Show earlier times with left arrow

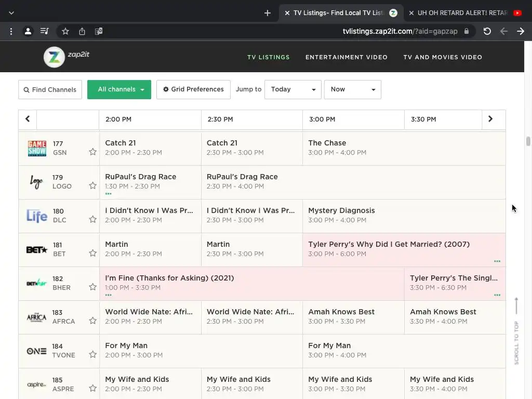pos(28,119)
